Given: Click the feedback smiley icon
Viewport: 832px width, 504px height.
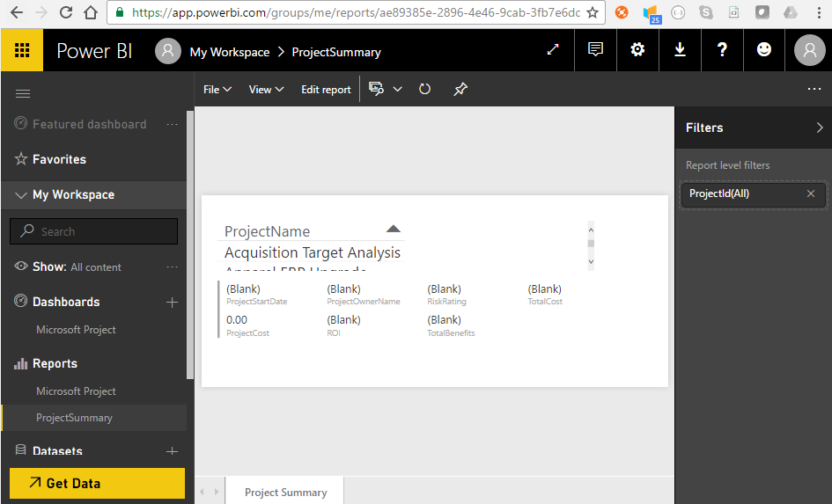Looking at the screenshot, I should [763, 50].
